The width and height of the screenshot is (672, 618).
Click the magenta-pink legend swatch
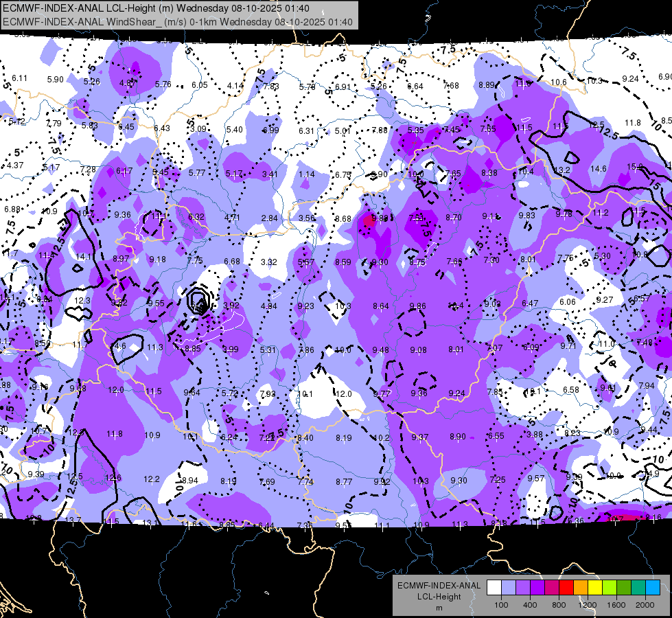pyautogui.click(x=552, y=587)
